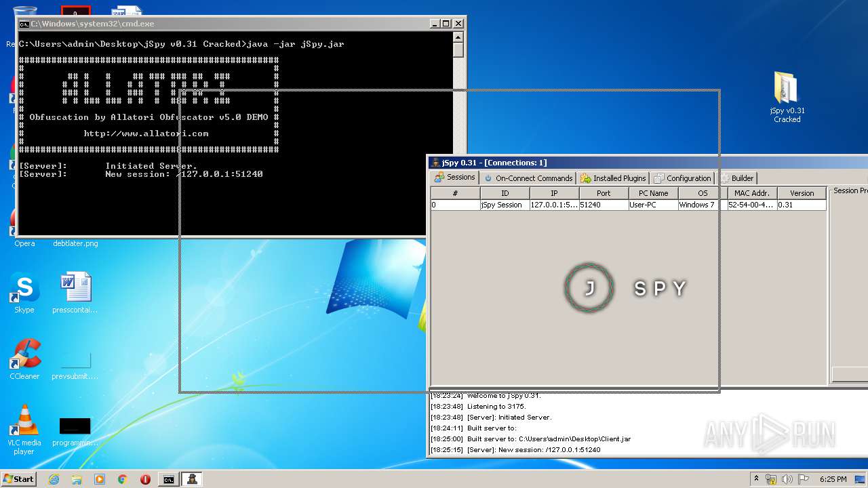
Task: Sort sessions by IP column header
Action: click(554, 193)
